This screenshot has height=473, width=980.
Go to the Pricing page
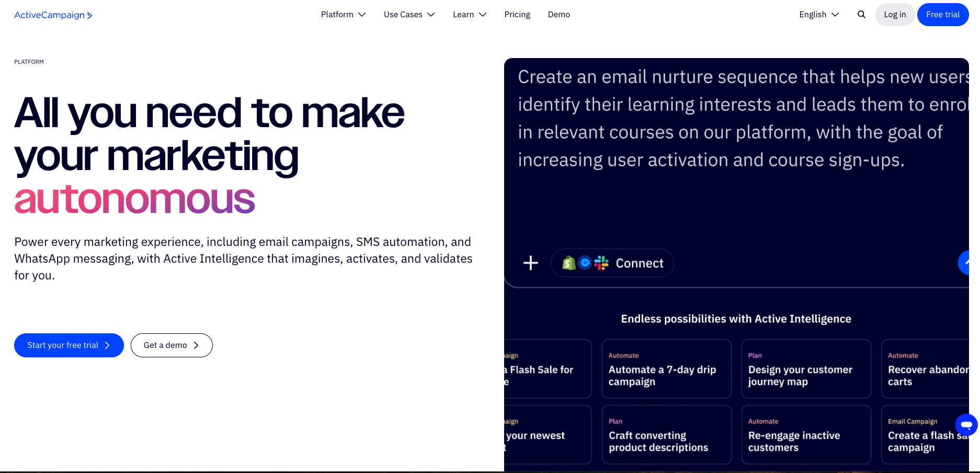tap(517, 15)
